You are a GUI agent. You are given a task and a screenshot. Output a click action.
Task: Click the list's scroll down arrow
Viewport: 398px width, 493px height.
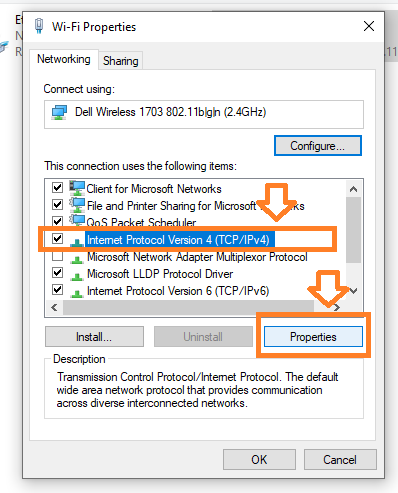pyautogui.click(x=353, y=291)
